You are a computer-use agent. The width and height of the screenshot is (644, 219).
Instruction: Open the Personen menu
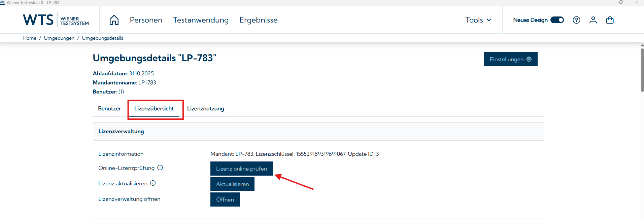click(x=146, y=20)
